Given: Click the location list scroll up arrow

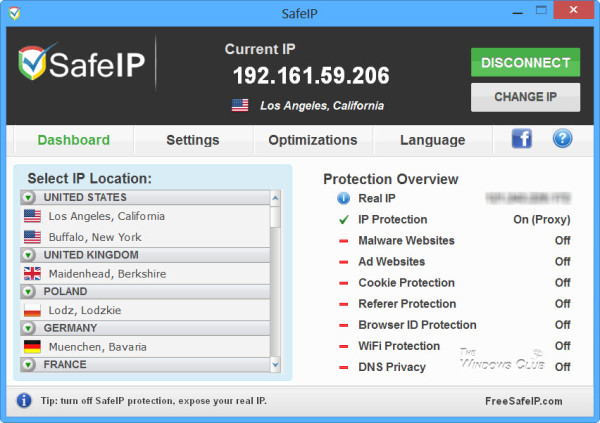Looking at the screenshot, I should (x=275, y=198).
